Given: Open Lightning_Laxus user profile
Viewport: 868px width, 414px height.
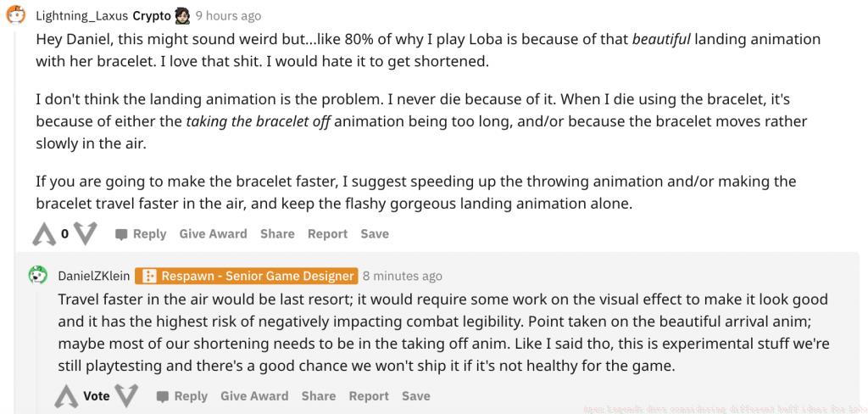Looking at the screenshot, I should 82,15.
